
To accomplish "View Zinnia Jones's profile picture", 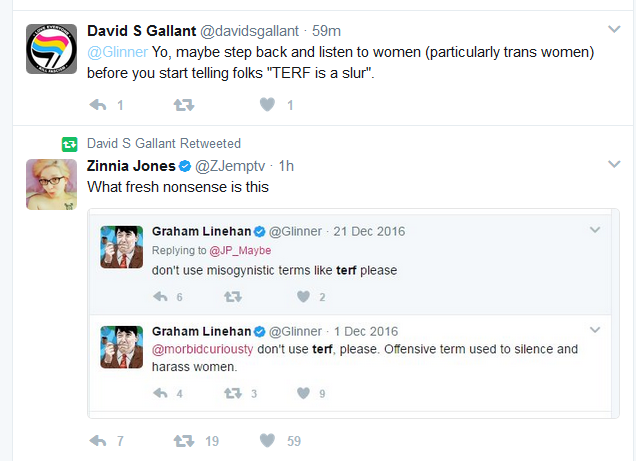I will pos(52,184).
